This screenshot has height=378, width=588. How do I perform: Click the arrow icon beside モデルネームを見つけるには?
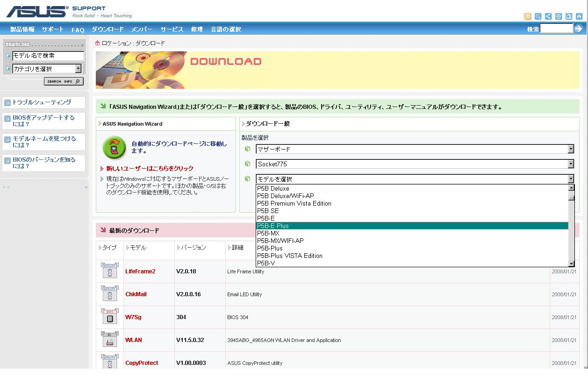coord(7,139)
